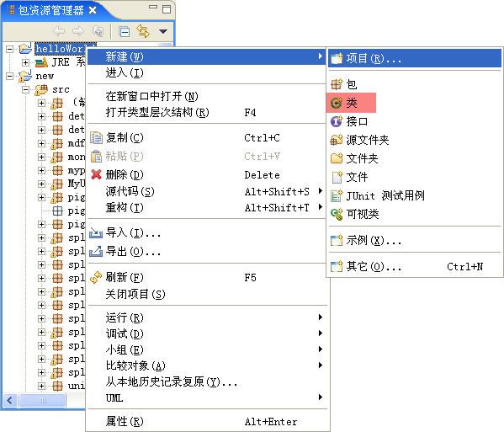Click the scrollbar left arrow

tap(9, 401)
